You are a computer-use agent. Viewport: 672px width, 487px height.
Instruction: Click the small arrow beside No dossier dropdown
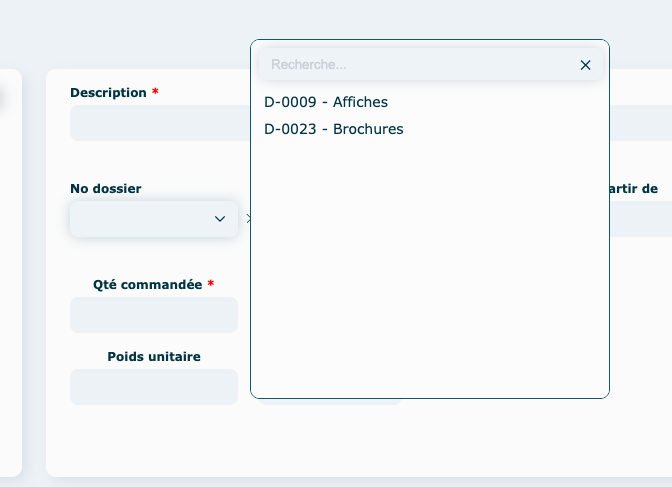(248, 218)
